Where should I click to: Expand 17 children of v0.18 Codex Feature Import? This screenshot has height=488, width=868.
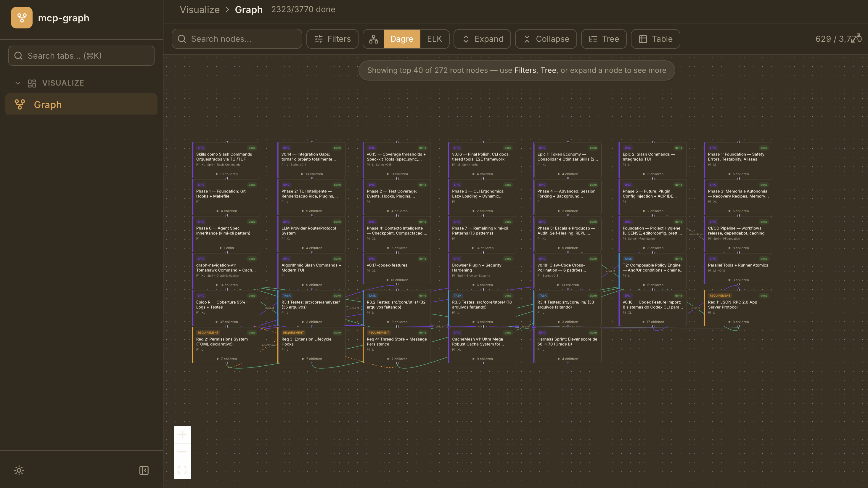pos(653,322)
